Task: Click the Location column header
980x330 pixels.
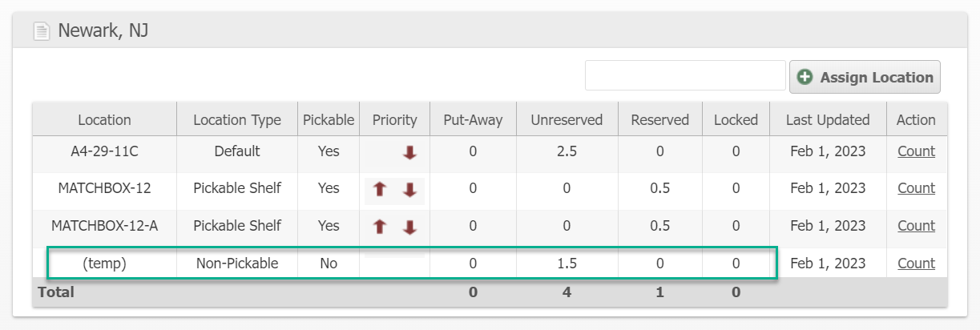Action: point(104,120)
